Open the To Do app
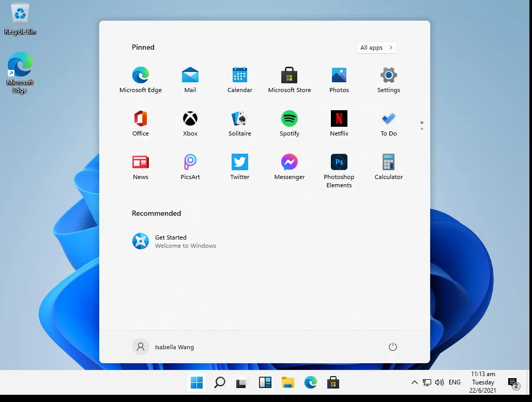Image resolution: width=532 pixels, height=402 pixels. tap(388, 123)
